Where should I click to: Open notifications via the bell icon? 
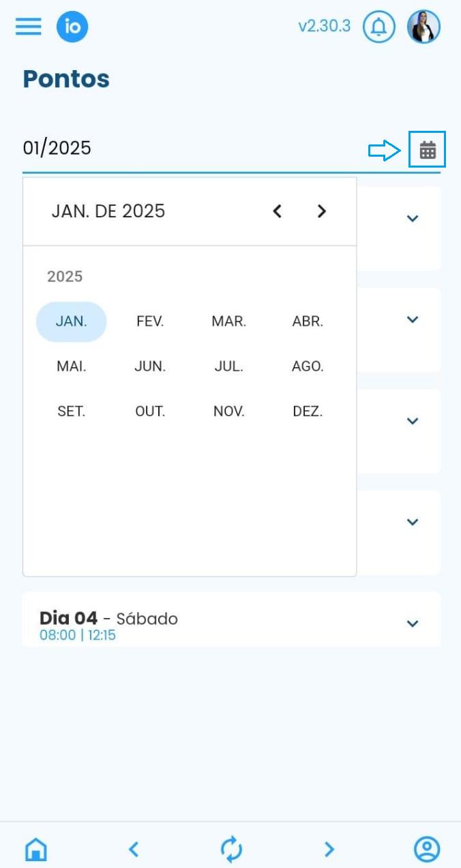379,27
